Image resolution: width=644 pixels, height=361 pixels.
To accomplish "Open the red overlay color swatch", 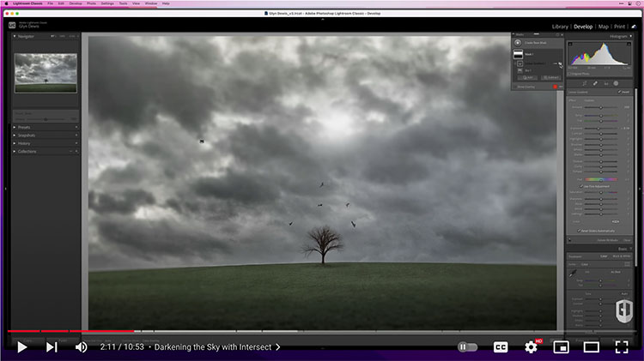I will 556,87.
